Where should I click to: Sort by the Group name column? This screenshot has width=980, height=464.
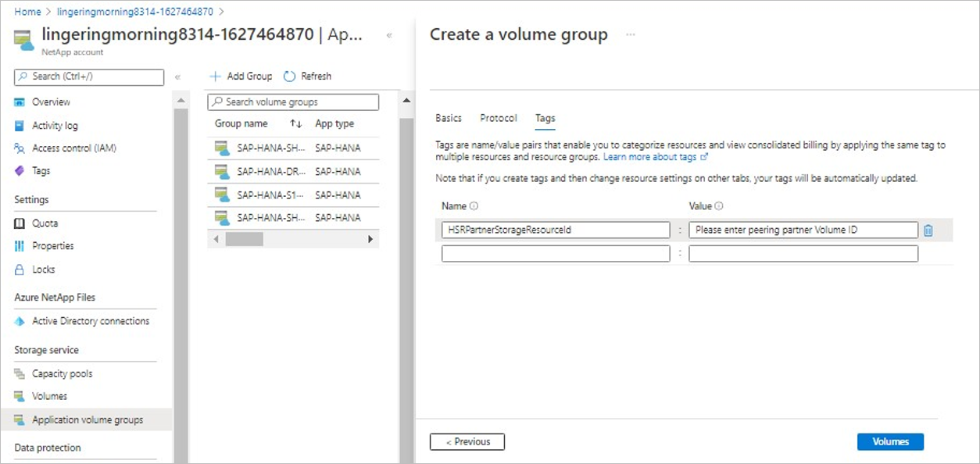pos(241,124)
